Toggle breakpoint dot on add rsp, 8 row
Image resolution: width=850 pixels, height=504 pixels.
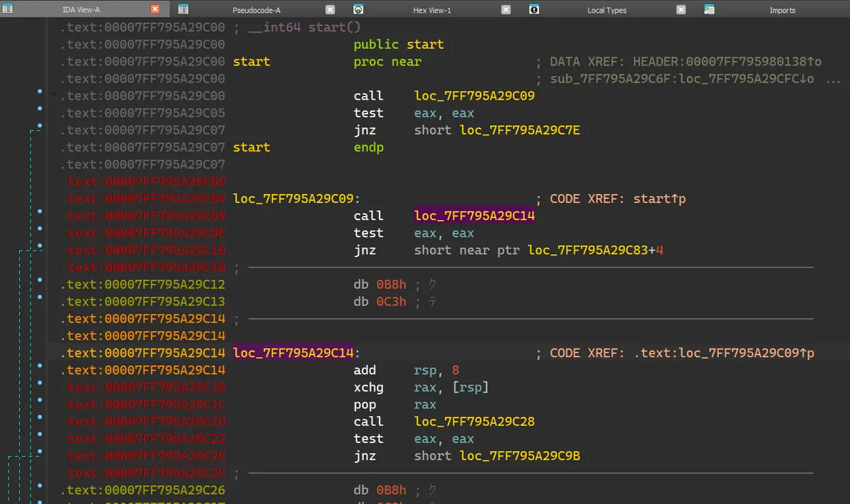[x=40, y=366]
